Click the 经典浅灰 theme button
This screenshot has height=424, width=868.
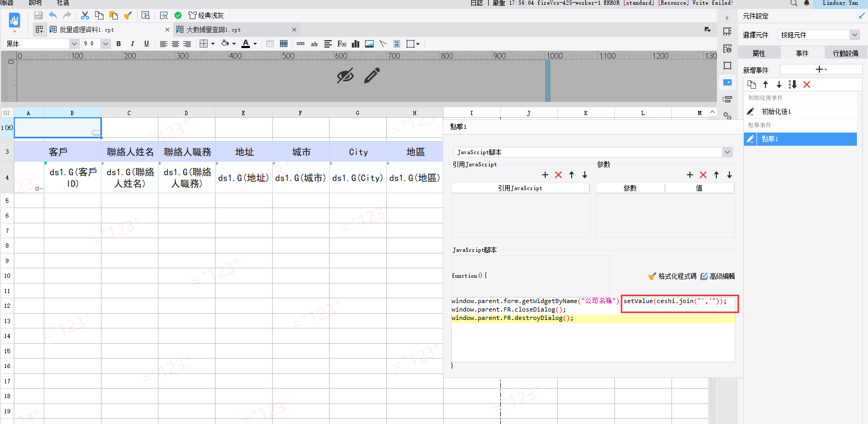pyautogui.click(x=206, y=15)
